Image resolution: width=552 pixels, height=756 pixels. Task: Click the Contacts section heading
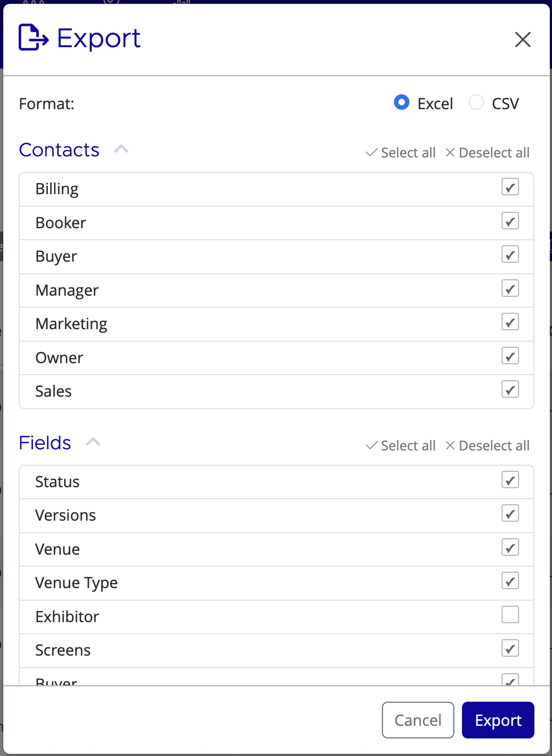click(59, 150)
